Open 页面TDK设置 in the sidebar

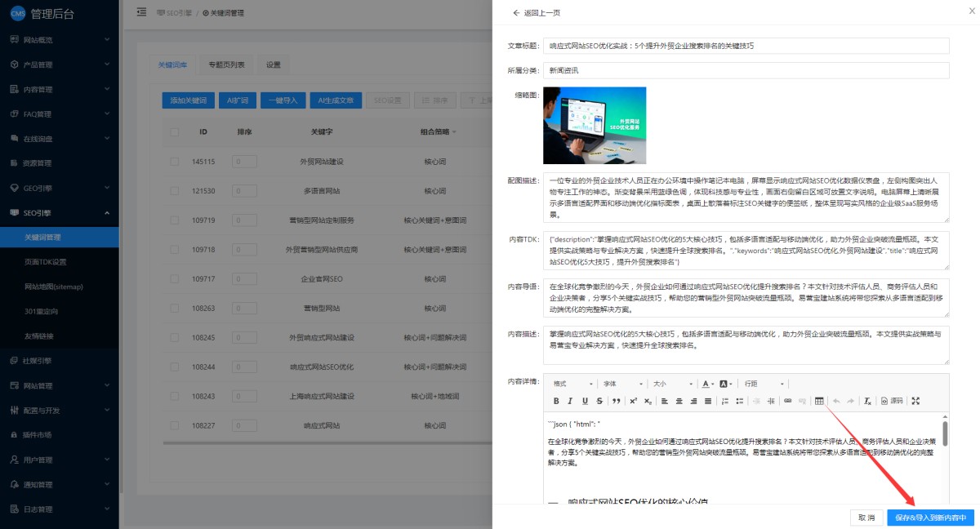(46, 262)
